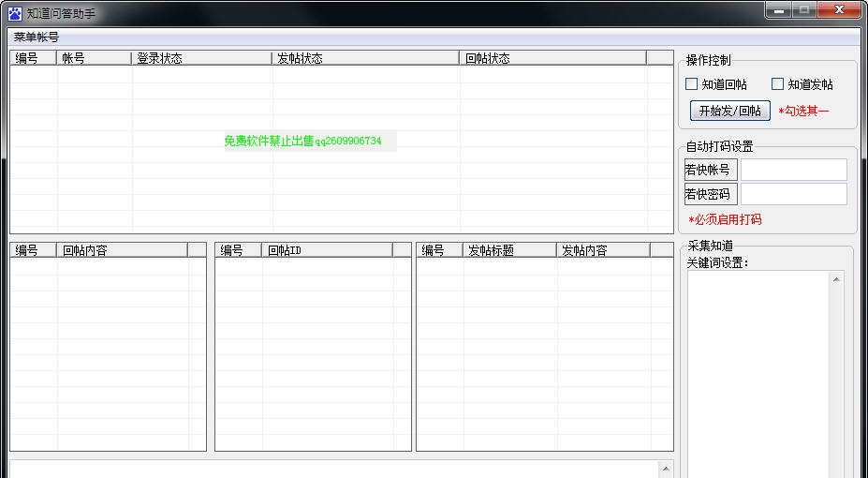Click the red *勾选其一 hint text

click(x=803, y=111)
